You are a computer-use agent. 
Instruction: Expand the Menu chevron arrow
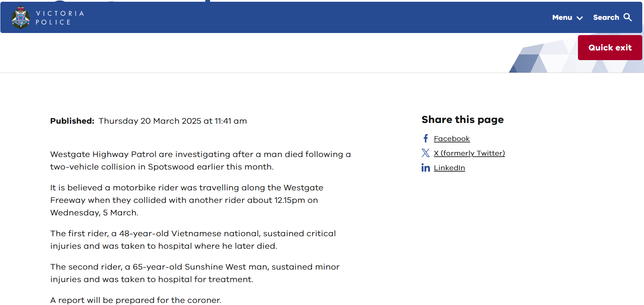tap(580, 18)
